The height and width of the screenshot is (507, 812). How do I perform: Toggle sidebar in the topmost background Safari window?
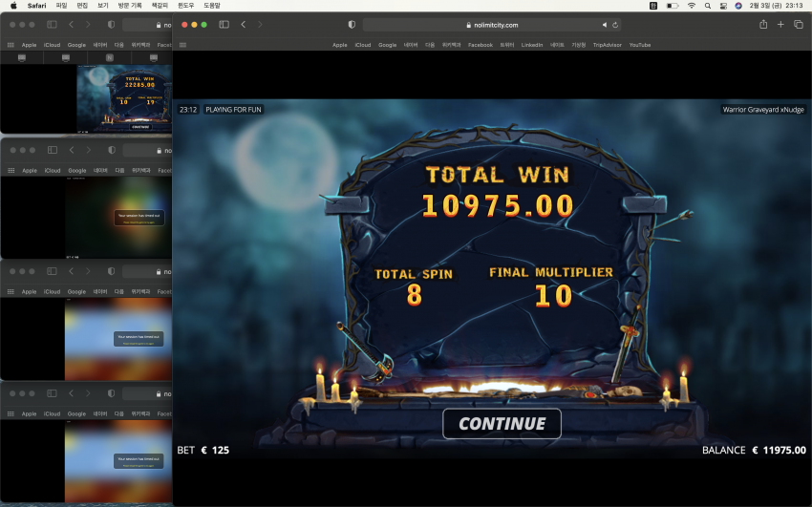pos(52,24)
